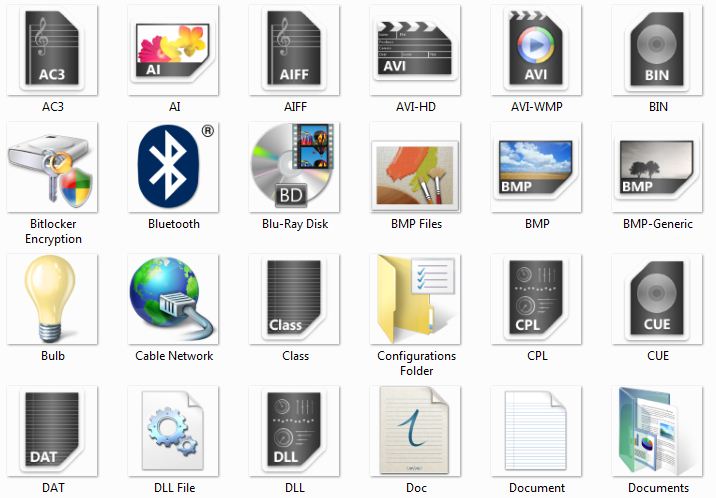Click the "AC3" label text

coord(53,107)
